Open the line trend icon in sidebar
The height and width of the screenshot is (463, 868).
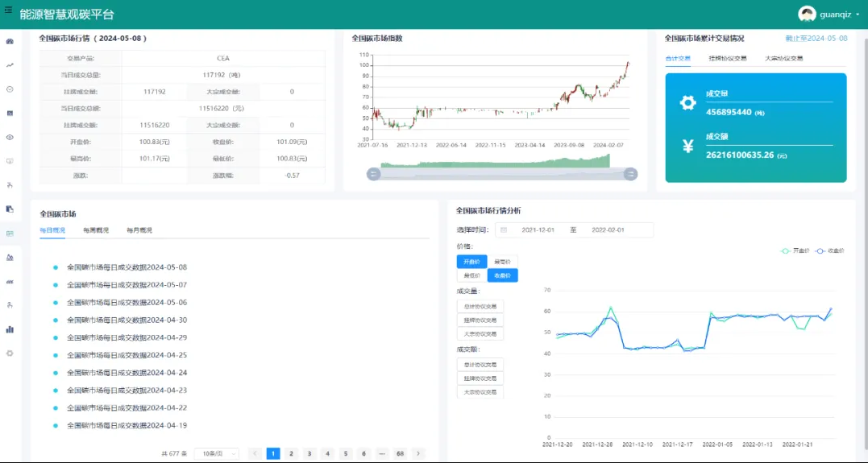10,65
